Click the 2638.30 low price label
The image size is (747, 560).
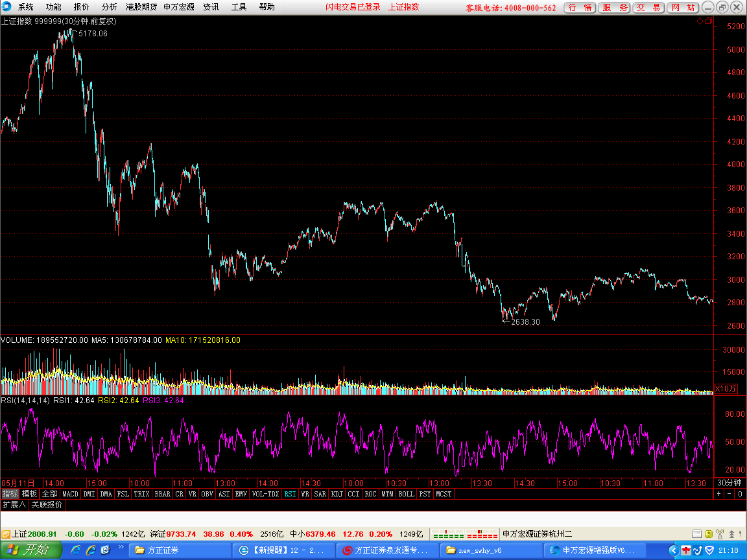(x=525, y=322)
